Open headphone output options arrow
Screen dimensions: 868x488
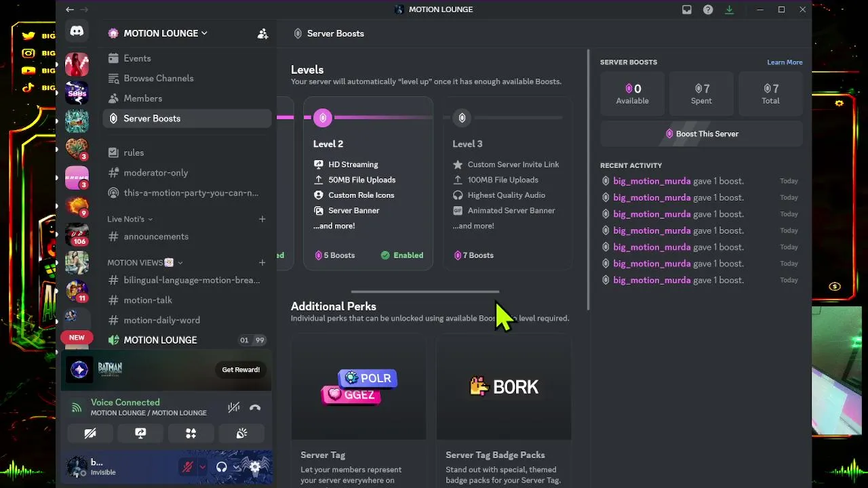[236, 466]
